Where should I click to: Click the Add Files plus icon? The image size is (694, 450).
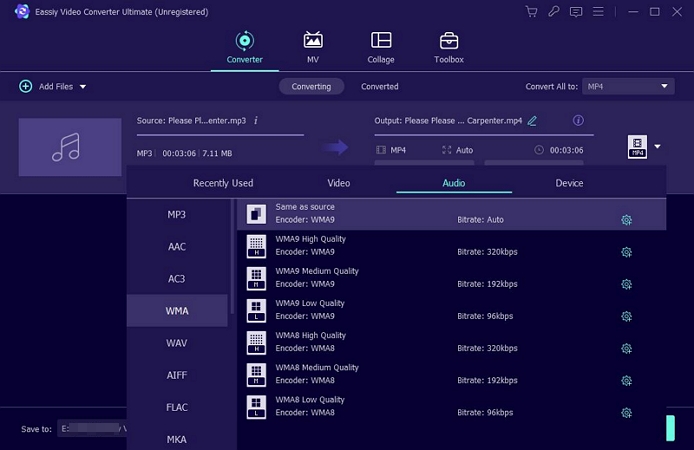coord(26,86)
